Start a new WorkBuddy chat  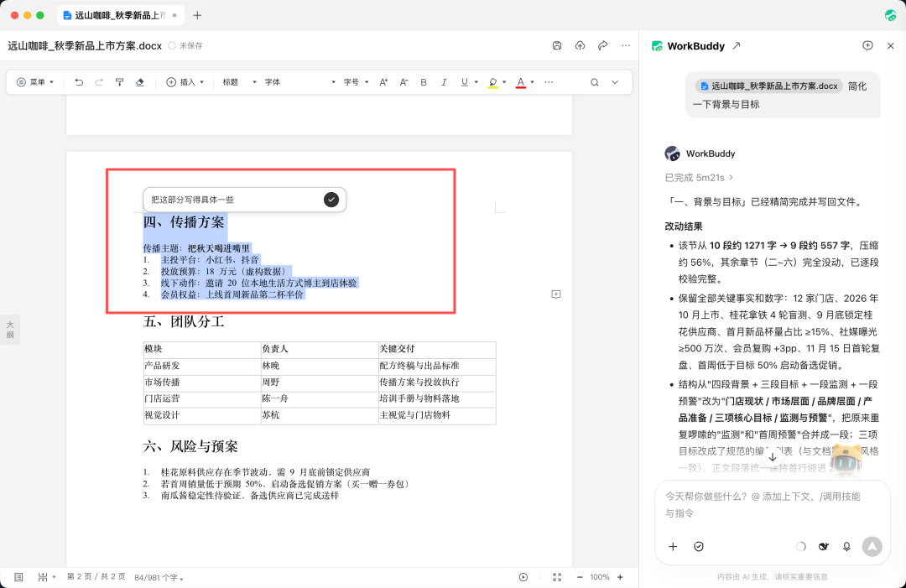coord(867,45)
